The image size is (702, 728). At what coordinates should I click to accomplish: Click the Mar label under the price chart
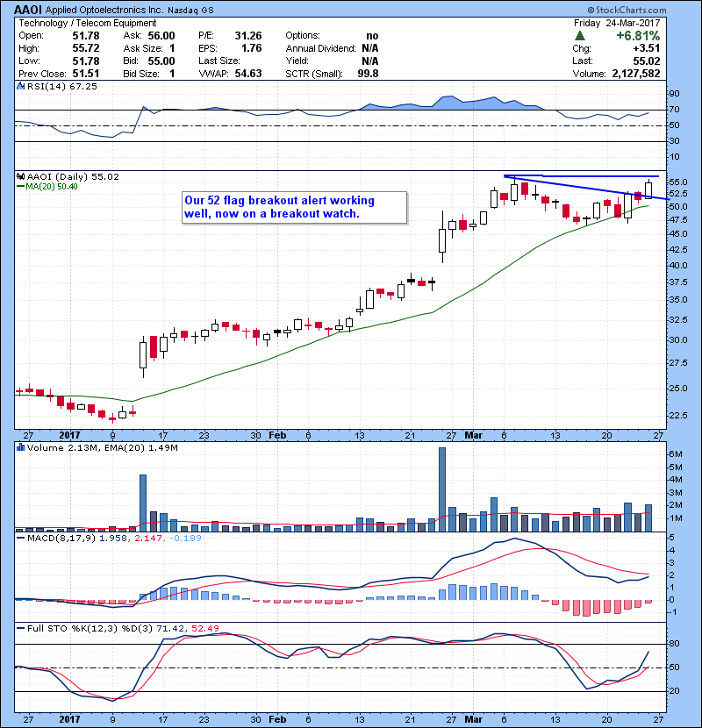coord(474,436)
